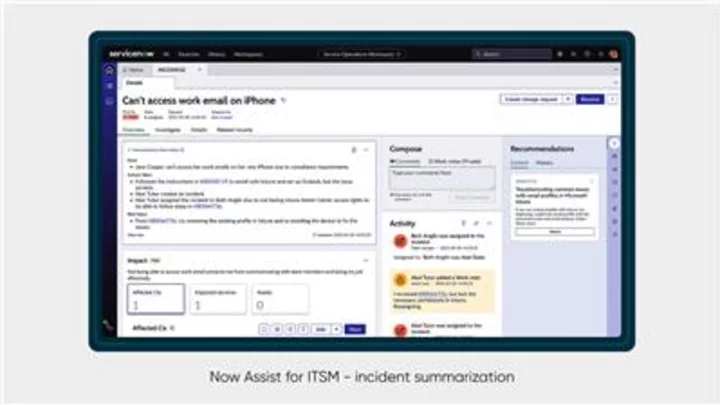
Task: Collapse the incident summary card
Action: (x=366, y=150)
